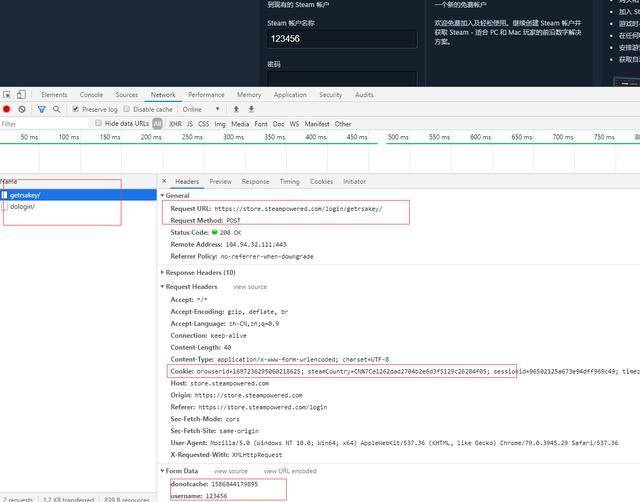
Task: Click the Steam account name input field
Action: tap(342, 39)
